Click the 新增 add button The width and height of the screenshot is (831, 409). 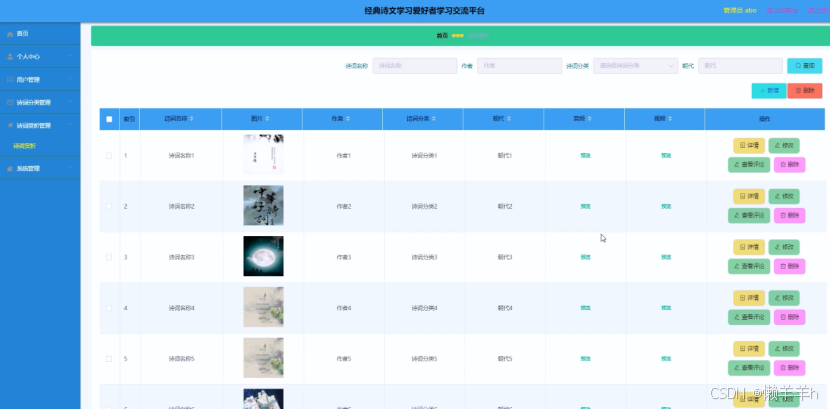pyautogui.click(x=768, y=91)
